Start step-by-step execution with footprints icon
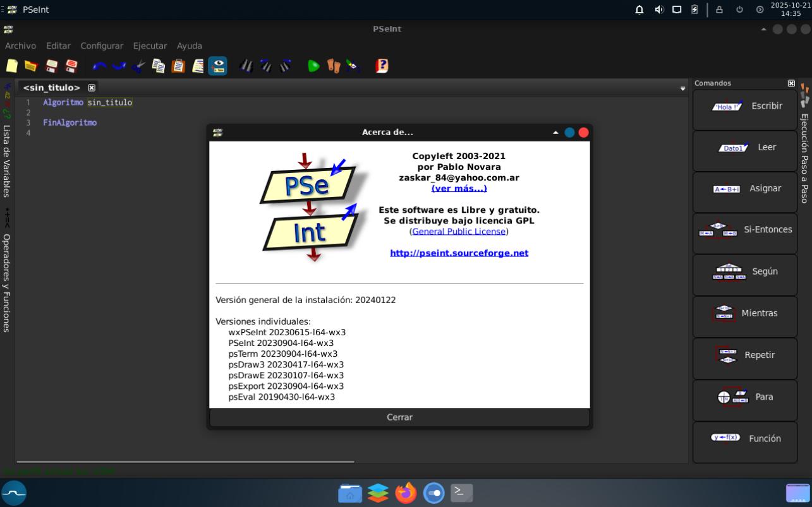 [x=333, y=66]
